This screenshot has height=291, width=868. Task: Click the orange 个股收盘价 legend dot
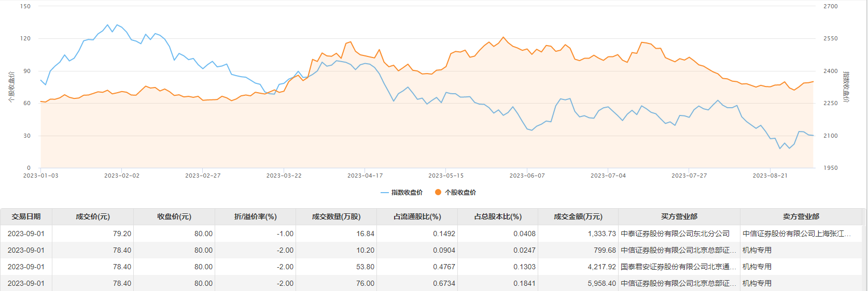pyautogui.click(x=438, y=193)
